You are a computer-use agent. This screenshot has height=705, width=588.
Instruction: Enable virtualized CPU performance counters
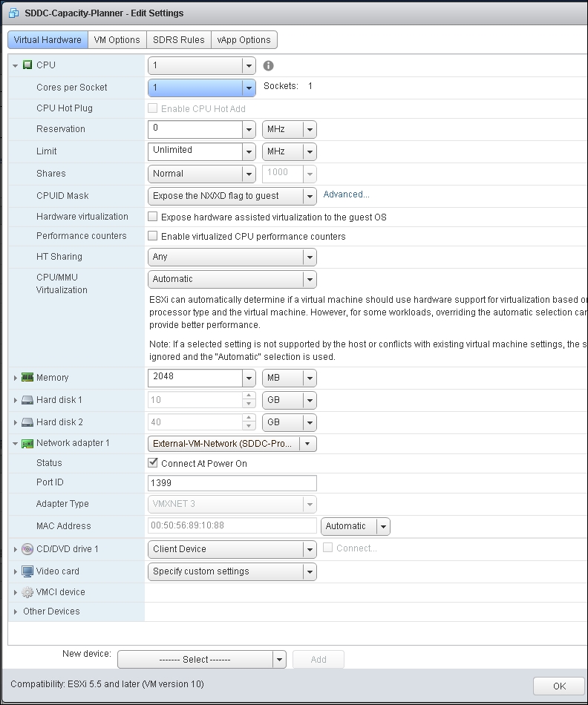tap(152, 236)
